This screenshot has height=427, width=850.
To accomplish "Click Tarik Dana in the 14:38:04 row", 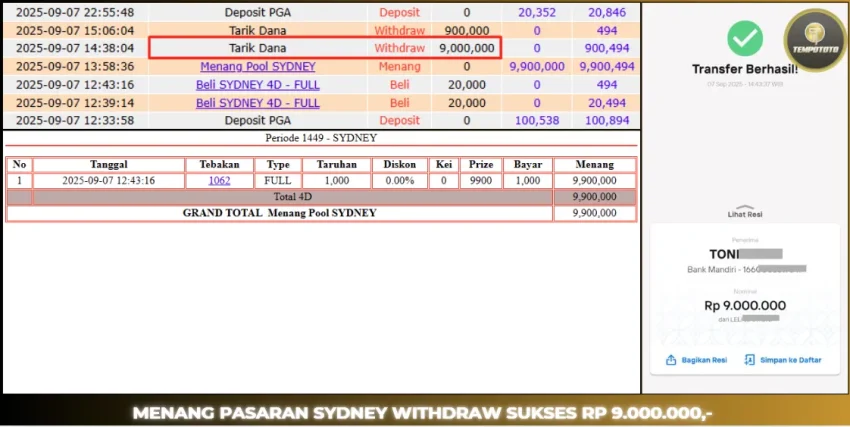I will click(x=257, y=48).
